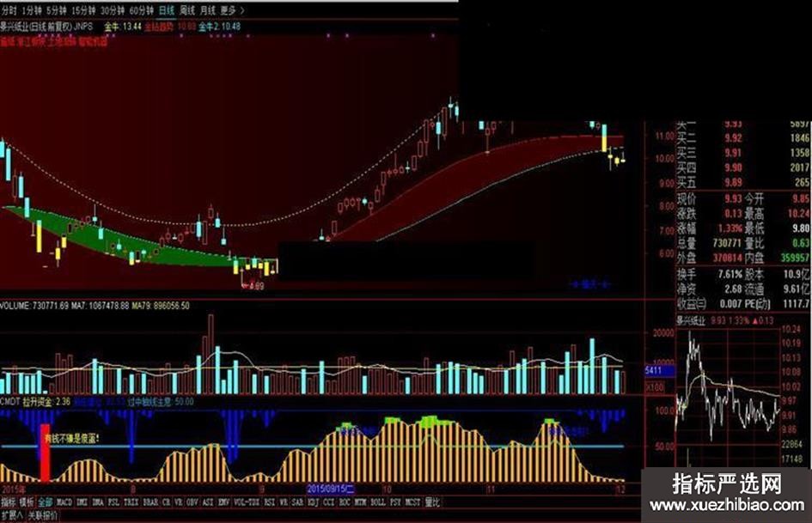Viewport: 812px width, 523px height.
Task: Click the 最高 value 10.24
Action: point(798,213)
